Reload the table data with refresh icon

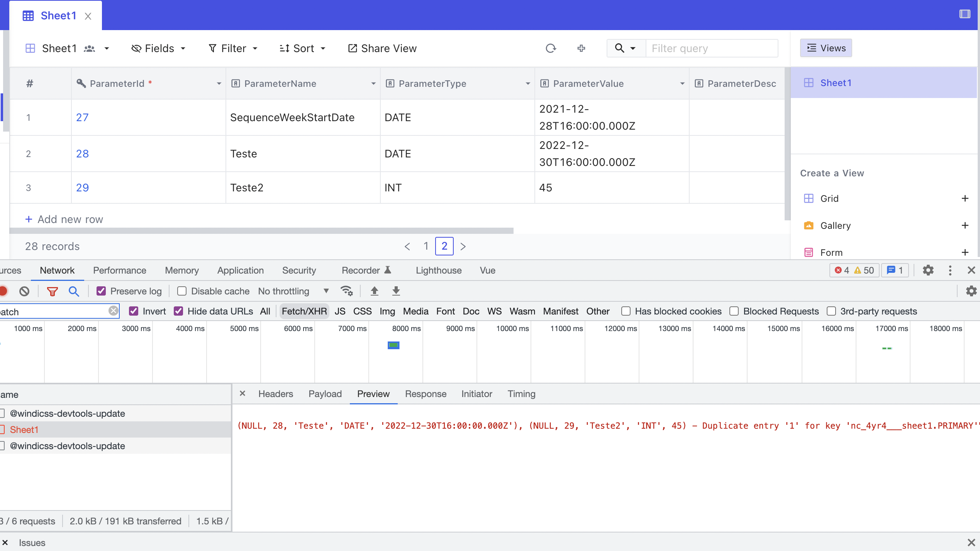tap(551, 48)
